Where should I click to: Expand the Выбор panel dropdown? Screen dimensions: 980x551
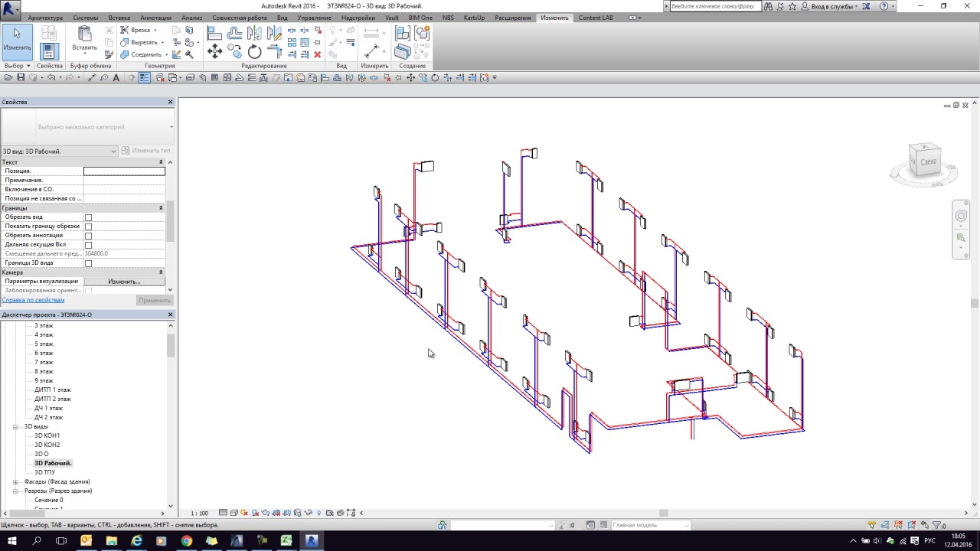click(x=17, y=66)
